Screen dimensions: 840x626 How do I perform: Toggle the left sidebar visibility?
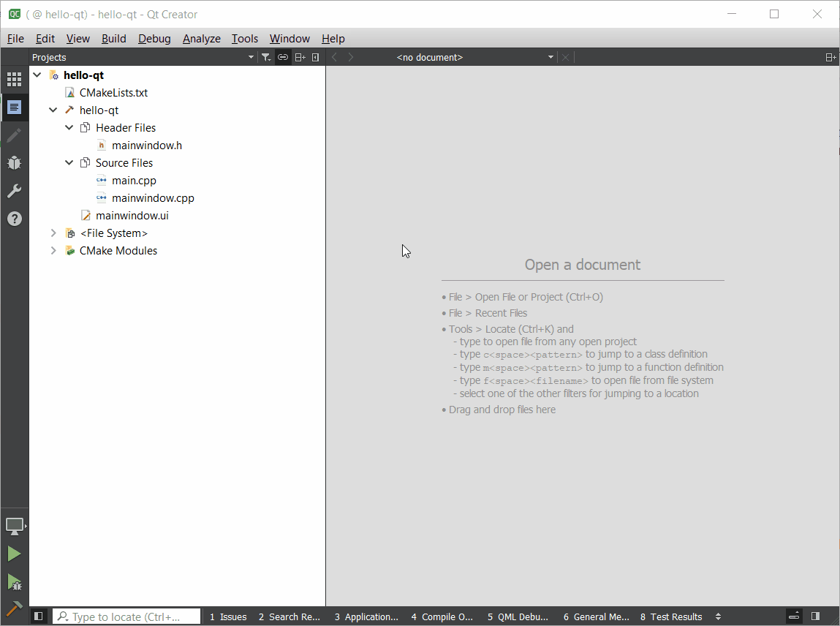pyautogui.click(x=39, y=616)
